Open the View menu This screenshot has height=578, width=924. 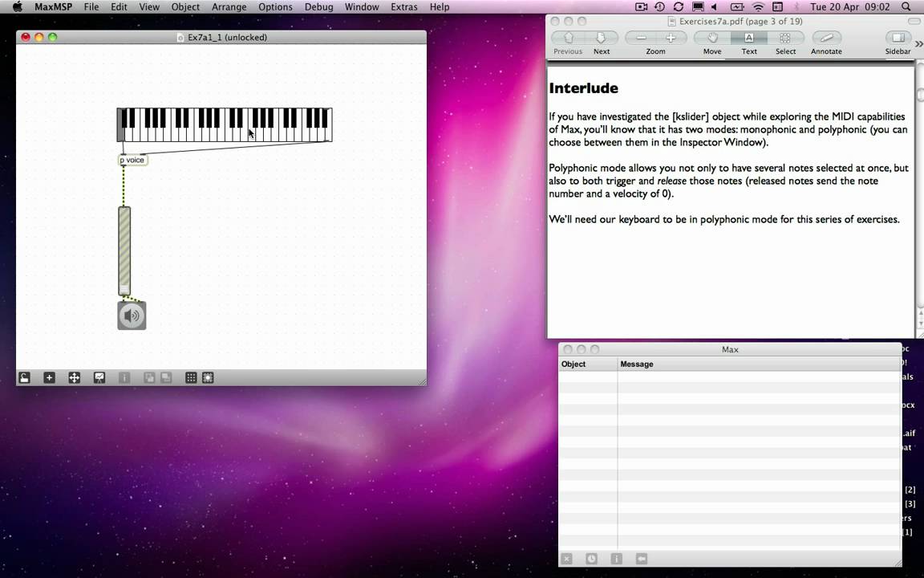[x=149, y=7]
